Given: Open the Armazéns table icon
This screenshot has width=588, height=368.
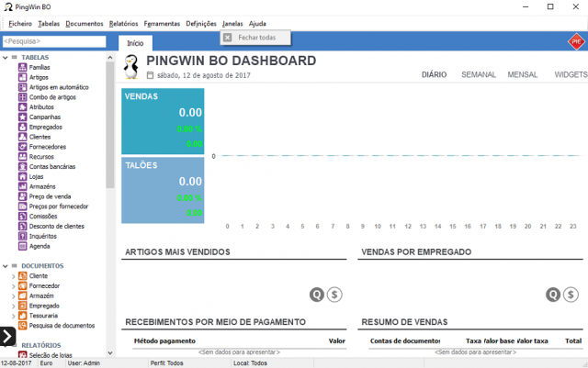Looking at the screenshot, I should (x=23, y=186).
